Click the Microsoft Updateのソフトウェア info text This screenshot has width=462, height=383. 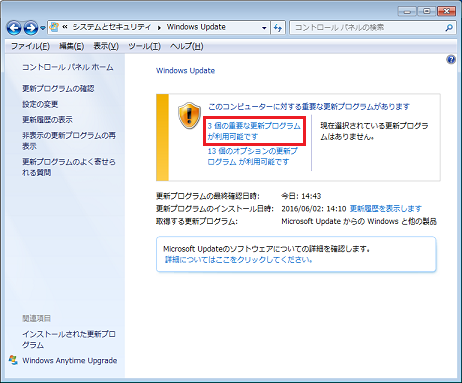[x=267, y=249]
